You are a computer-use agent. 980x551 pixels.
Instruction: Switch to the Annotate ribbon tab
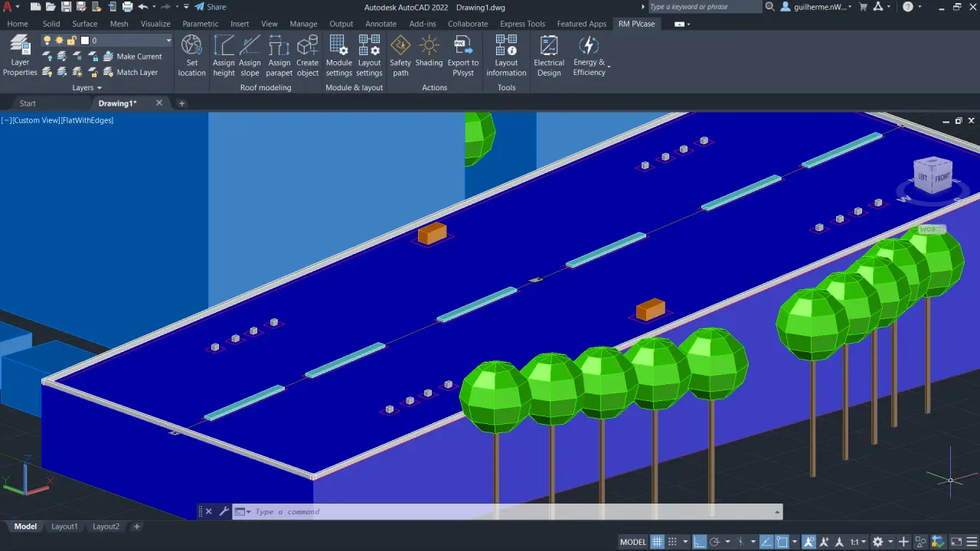(x=381, y=24)
